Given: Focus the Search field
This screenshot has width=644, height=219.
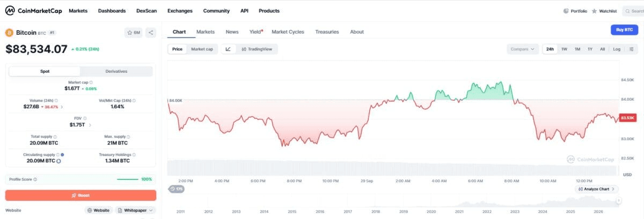Looking at the screenshot, I should [633, 11].
